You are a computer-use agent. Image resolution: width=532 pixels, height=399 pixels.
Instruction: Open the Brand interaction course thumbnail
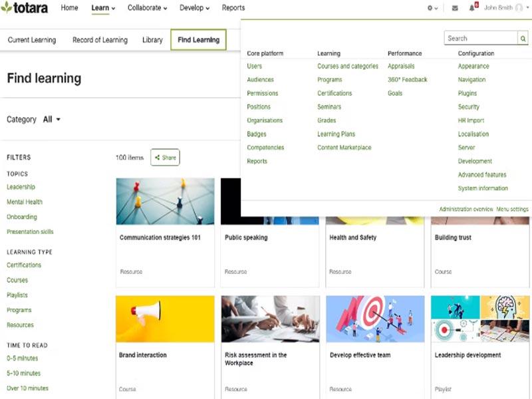(x=165, y=319)
